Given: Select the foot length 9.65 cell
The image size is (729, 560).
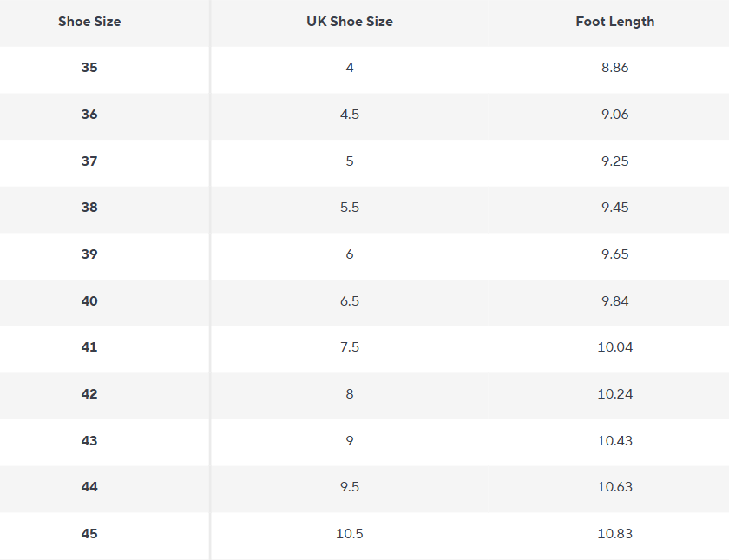Looking at the screenshot, I should click(x=614, y=254).
